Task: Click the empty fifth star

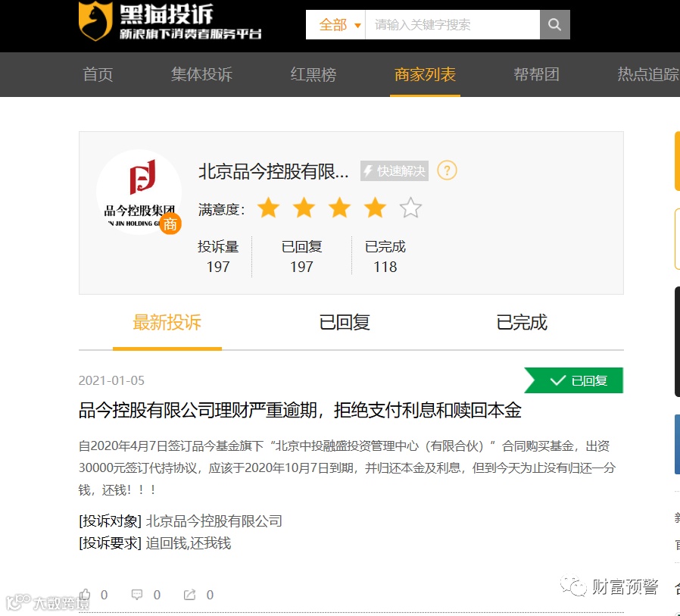Action: [410, 208]
